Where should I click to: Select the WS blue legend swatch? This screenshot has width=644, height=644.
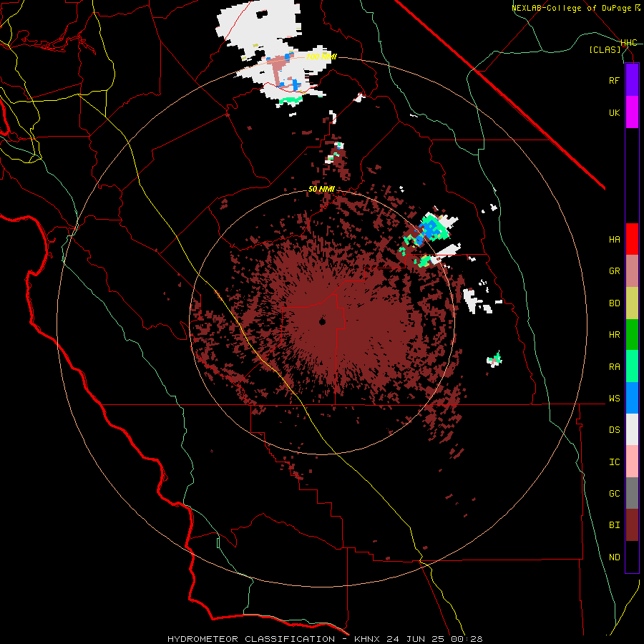point(632,398)
